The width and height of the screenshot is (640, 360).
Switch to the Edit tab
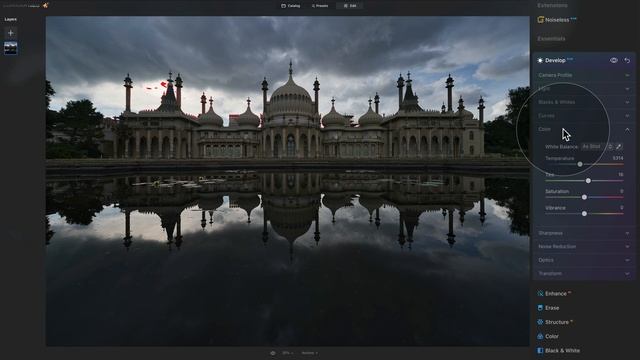[x=350, y=6]
